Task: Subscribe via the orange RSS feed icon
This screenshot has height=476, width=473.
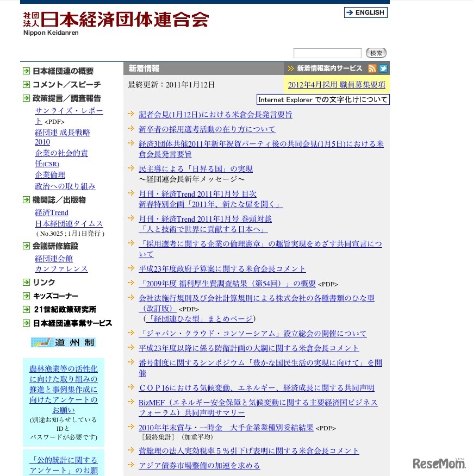Action: coord(372,68)
